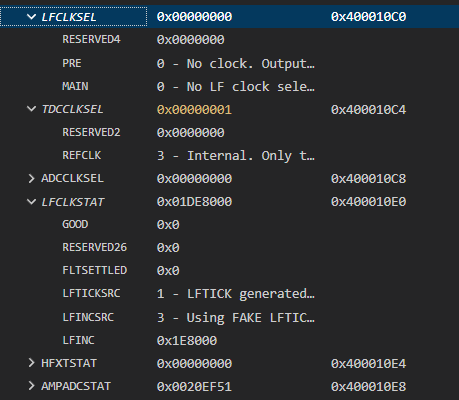459x400 pixels.
Task: Collapse the TDCCLKSEL register node
Action: (x=31, y=109)
